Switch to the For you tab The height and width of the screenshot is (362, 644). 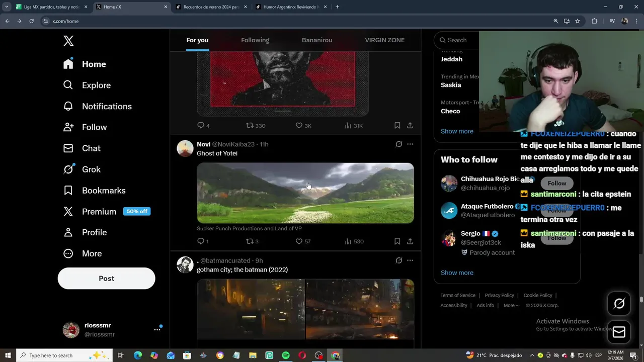pos(197,40)
